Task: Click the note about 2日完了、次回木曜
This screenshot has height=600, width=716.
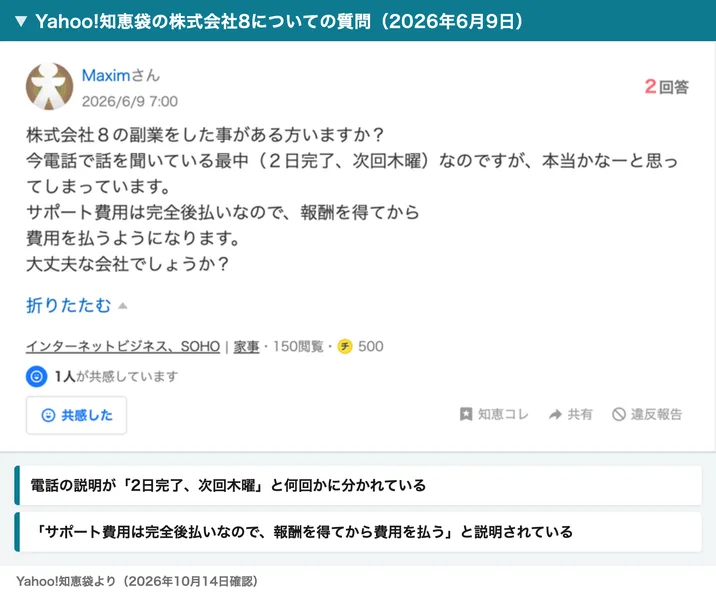Action: 358,485
